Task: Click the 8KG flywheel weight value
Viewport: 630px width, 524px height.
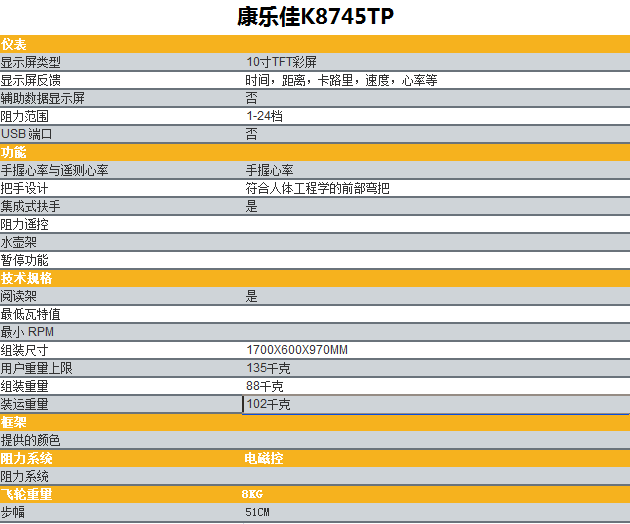Action: [252, 494]
